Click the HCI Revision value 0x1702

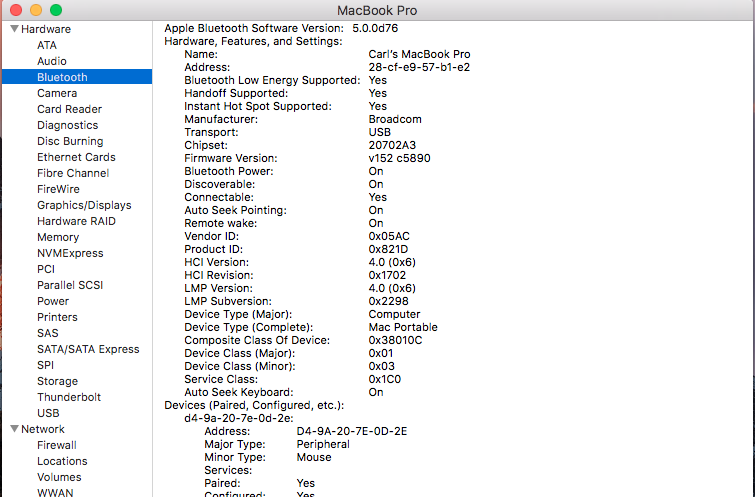tap(387, 275)
